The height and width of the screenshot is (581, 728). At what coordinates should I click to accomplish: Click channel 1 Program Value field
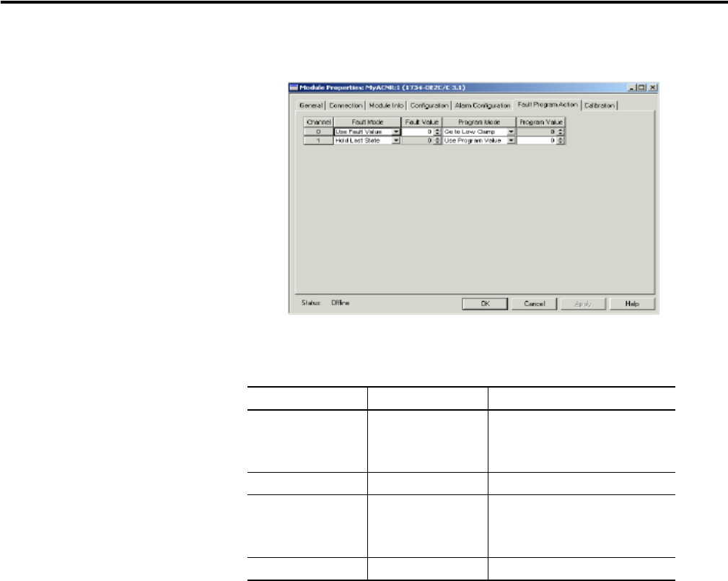537,141
